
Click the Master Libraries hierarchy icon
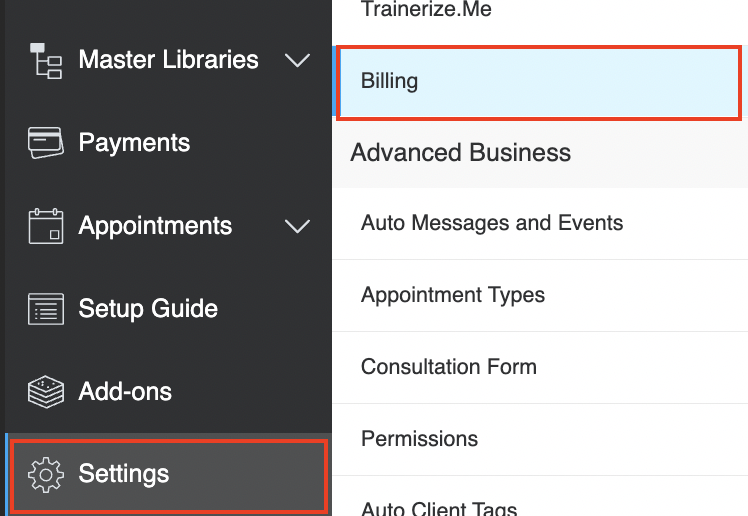[x=45, y=61]
